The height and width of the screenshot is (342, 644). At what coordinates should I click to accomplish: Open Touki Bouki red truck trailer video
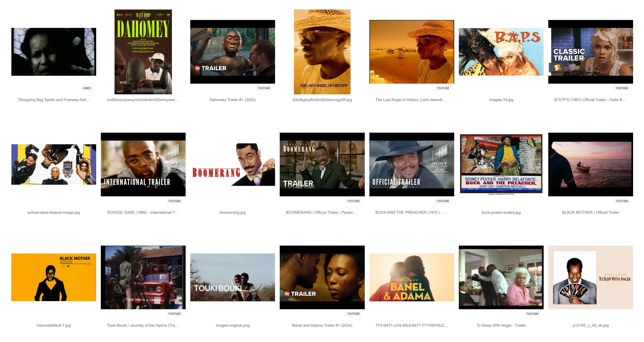143,277
